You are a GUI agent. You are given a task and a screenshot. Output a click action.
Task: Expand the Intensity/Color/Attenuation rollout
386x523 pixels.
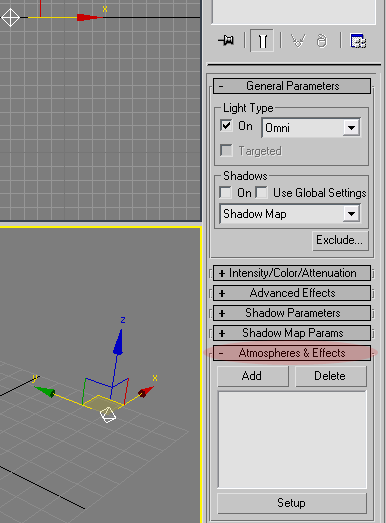pyautogui.click(x=292, y=273)
